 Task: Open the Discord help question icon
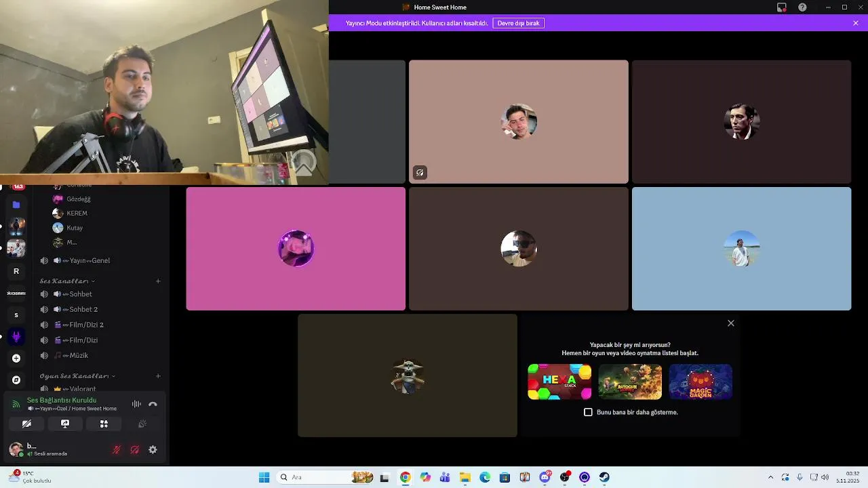(802, 7)
